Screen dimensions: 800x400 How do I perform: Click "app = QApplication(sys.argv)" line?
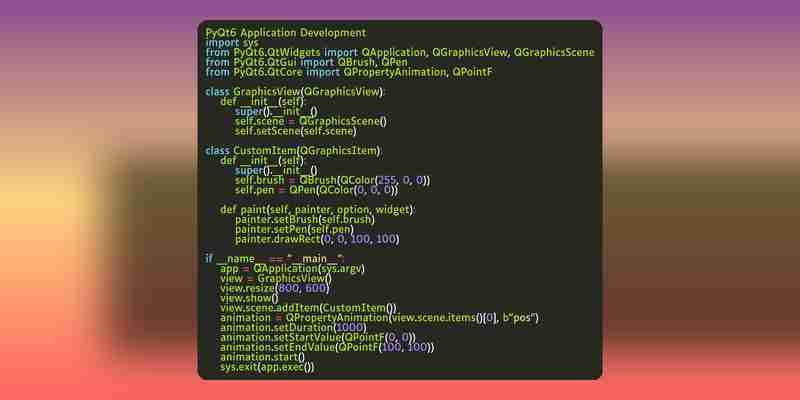click(293, 269)
